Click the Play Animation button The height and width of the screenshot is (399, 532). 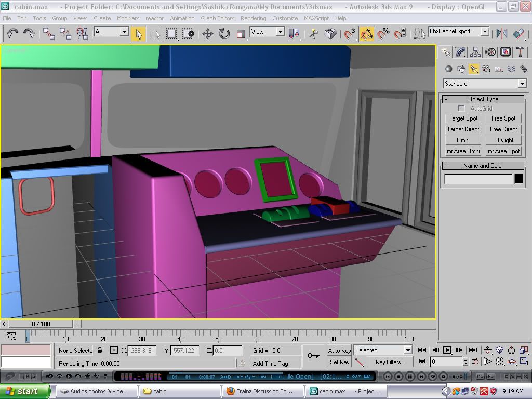pyautogui.click(x=447, y=350)
